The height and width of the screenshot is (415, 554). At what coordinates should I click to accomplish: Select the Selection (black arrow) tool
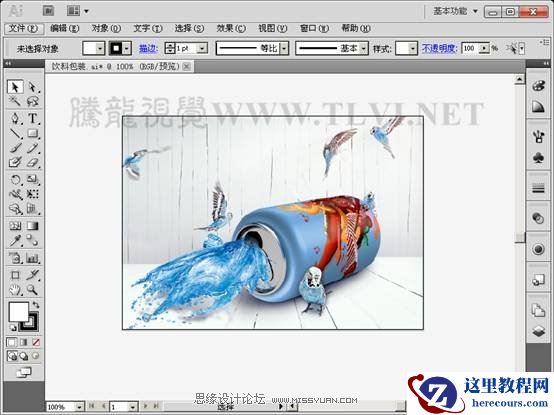click(15, 87)
